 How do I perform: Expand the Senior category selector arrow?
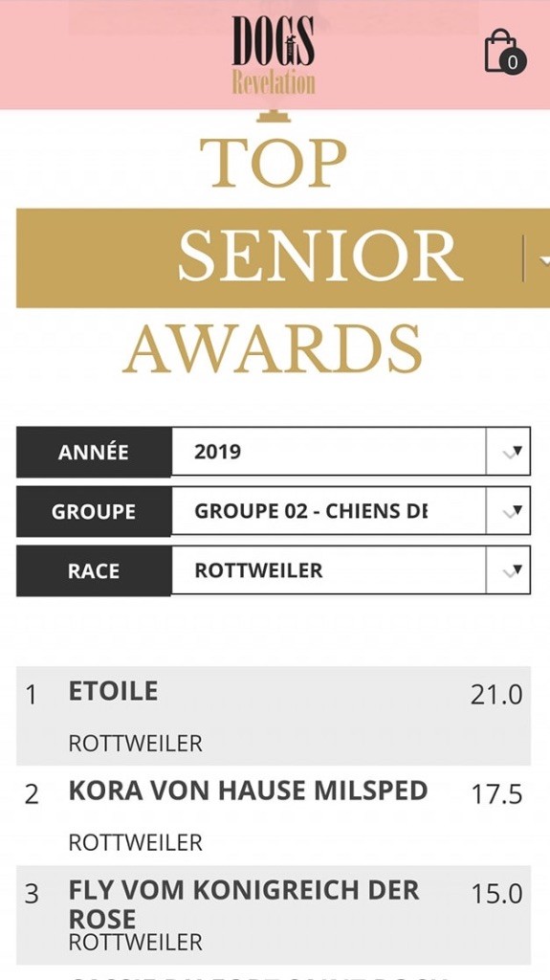point(538,258)
